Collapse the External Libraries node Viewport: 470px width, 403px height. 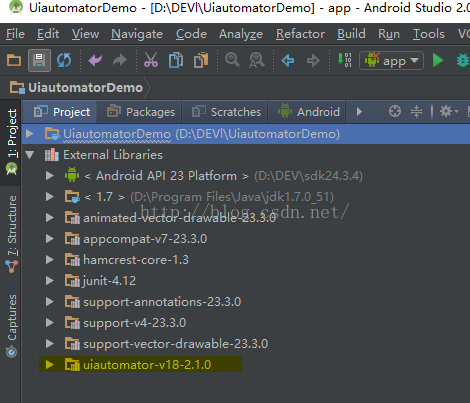tap(30, 155)
